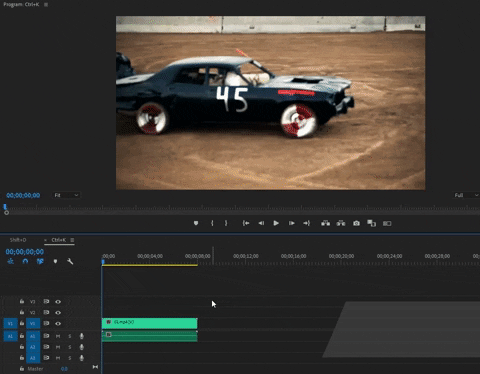This screenshot has width=480, height=374.
Task: Toggle A3 track lock
Action: point(22,358)
